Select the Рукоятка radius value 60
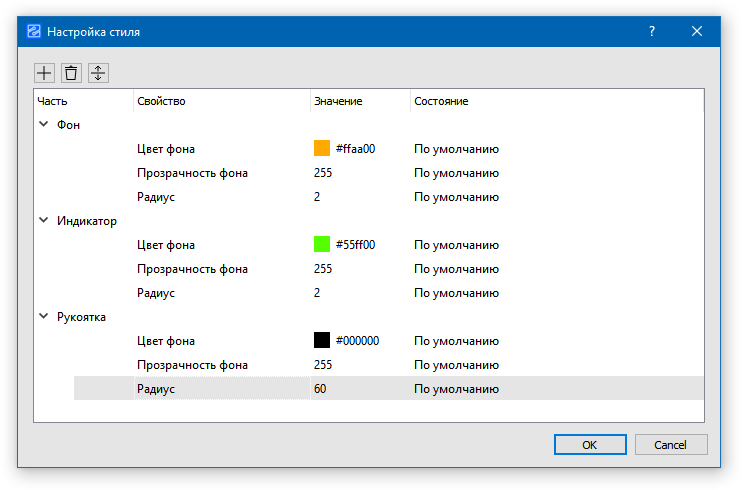742x490 pixels. click(x=320, y=389)
